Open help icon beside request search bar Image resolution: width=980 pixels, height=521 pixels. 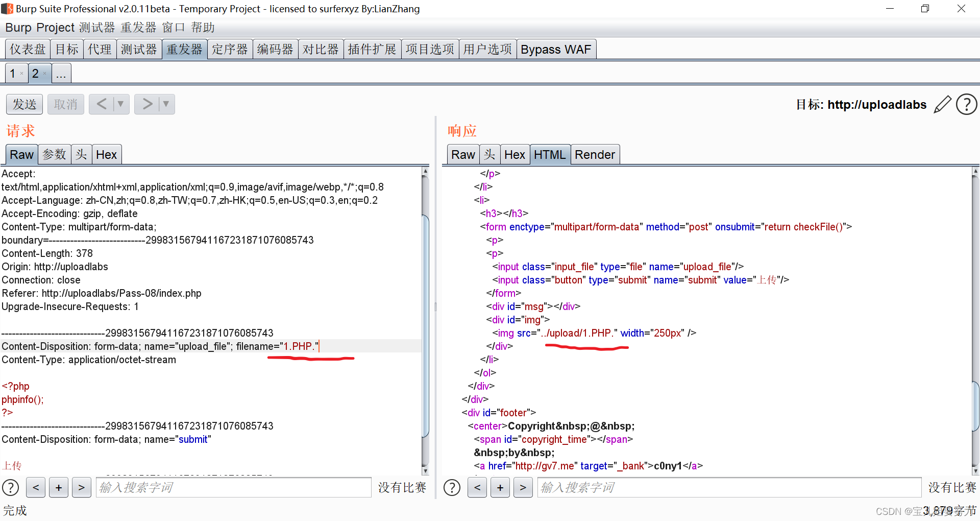(x=11, y=487)
